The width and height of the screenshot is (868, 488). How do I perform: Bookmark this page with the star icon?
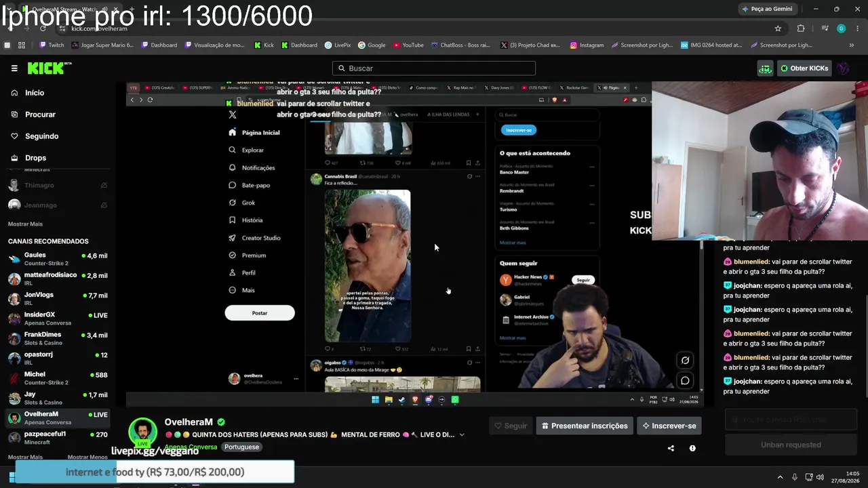[x=778, y=28]
